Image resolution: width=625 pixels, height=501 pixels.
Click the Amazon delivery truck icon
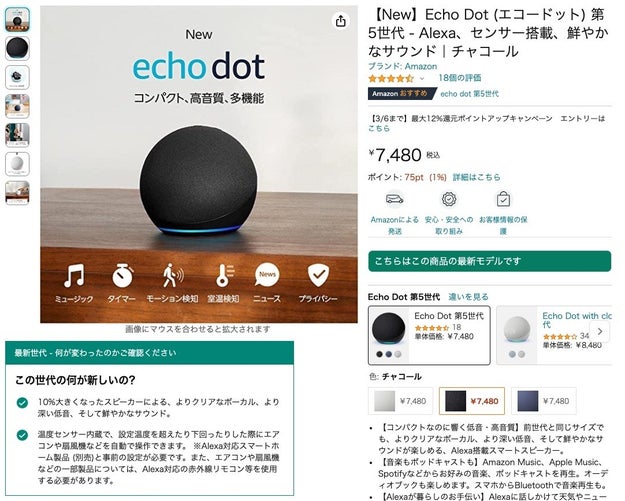click(395, 199)
